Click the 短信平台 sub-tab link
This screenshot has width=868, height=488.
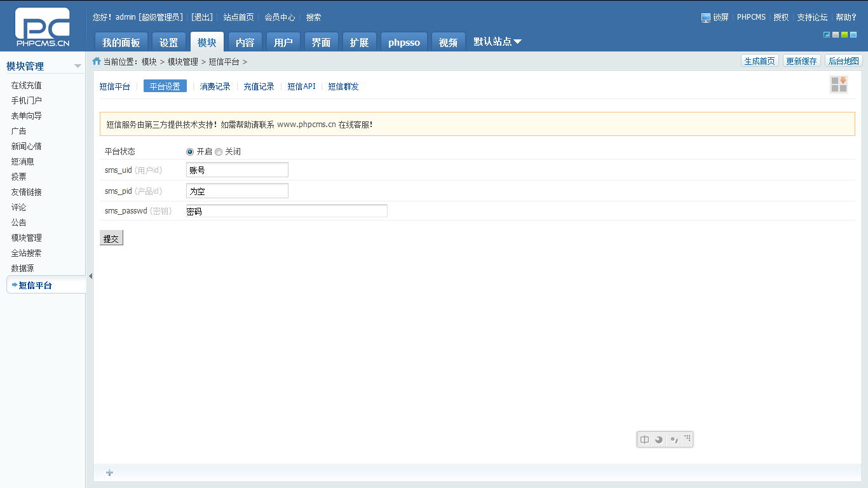click(115, 86)
